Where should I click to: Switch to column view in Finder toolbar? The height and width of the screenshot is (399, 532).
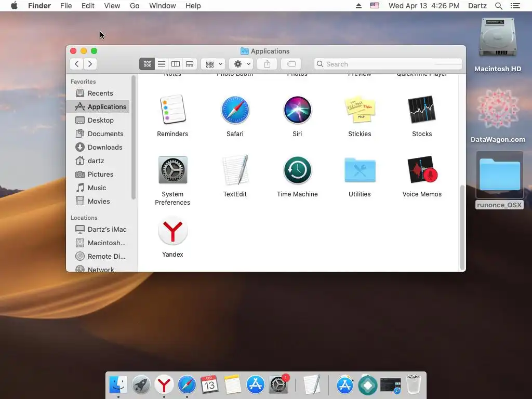pos(176,64)
